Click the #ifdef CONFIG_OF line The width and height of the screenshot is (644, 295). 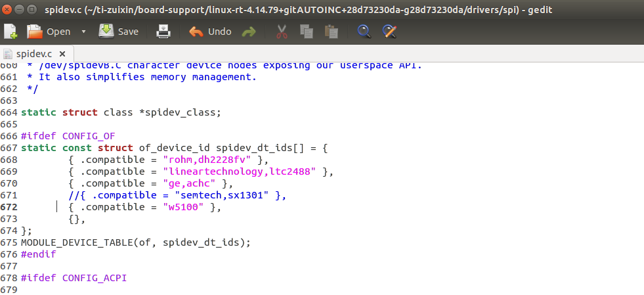[68, 135]
